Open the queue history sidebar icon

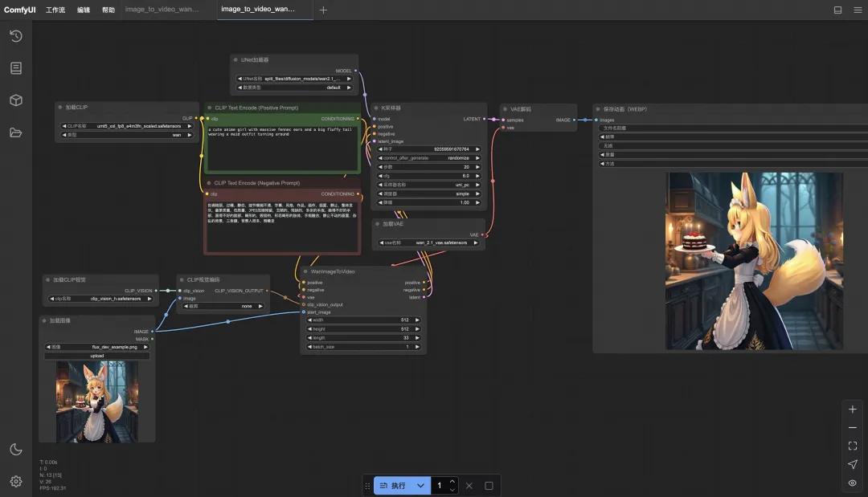(x=16, y=36)
